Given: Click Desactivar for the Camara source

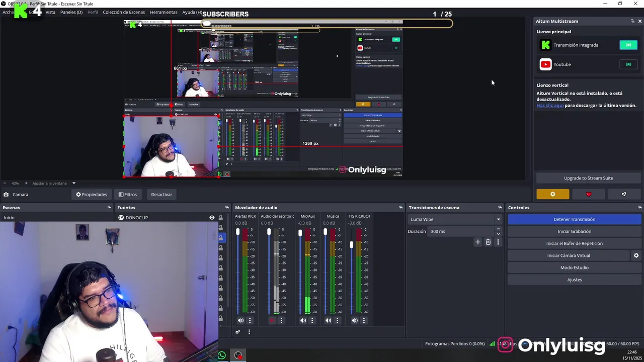Looking at the screenshot, I should pos(162,195).
